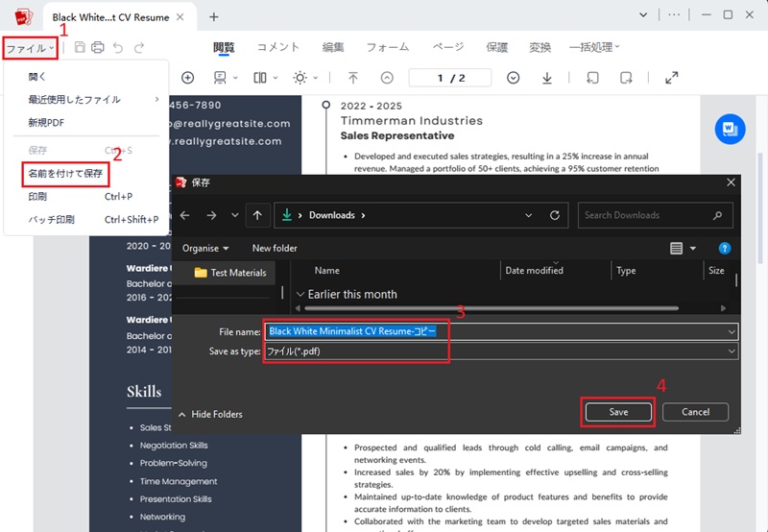Expand the 一括処理 dropdown
Screen dimensions: 768x532
594,47
